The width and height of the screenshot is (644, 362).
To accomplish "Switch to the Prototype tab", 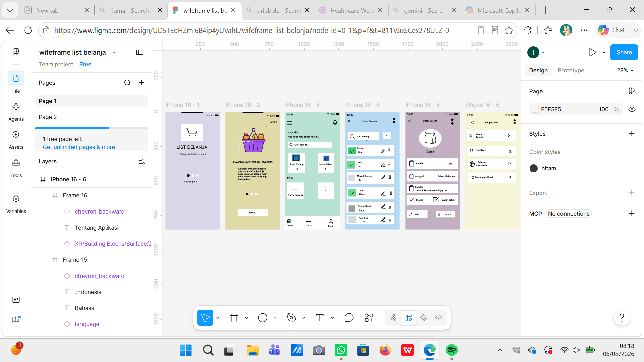I will pos(571,70).
